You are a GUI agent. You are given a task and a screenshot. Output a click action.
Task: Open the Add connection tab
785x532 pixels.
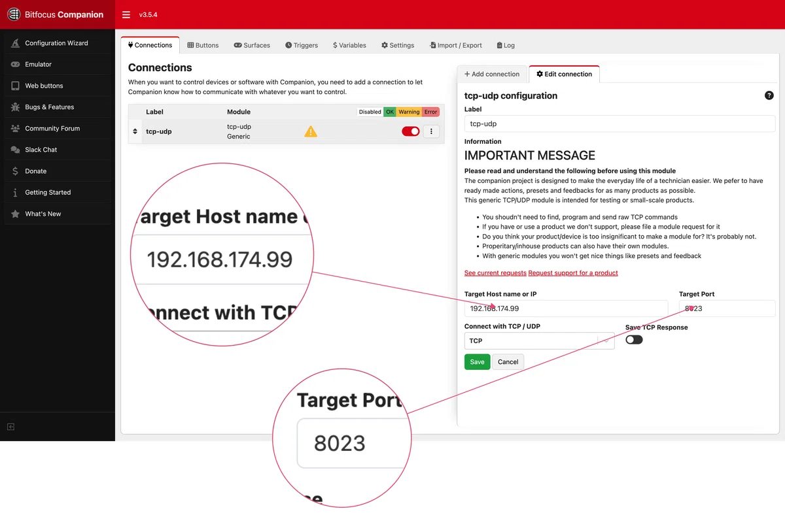click(492, 74)
